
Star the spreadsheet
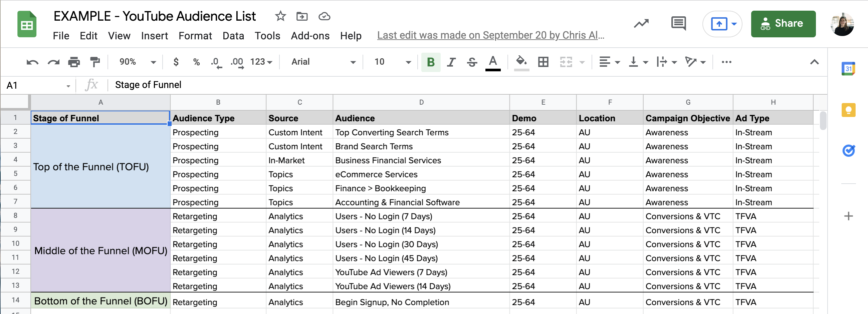280,16
